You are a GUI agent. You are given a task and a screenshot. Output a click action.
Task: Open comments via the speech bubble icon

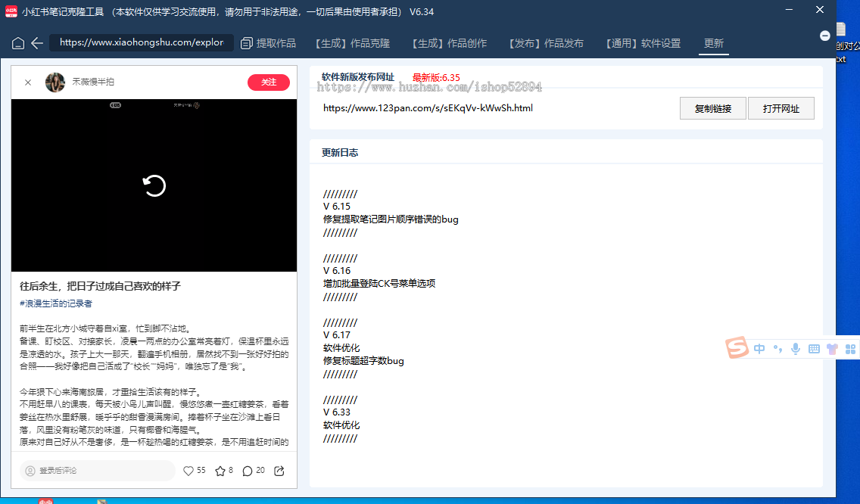tap(248, 471)
